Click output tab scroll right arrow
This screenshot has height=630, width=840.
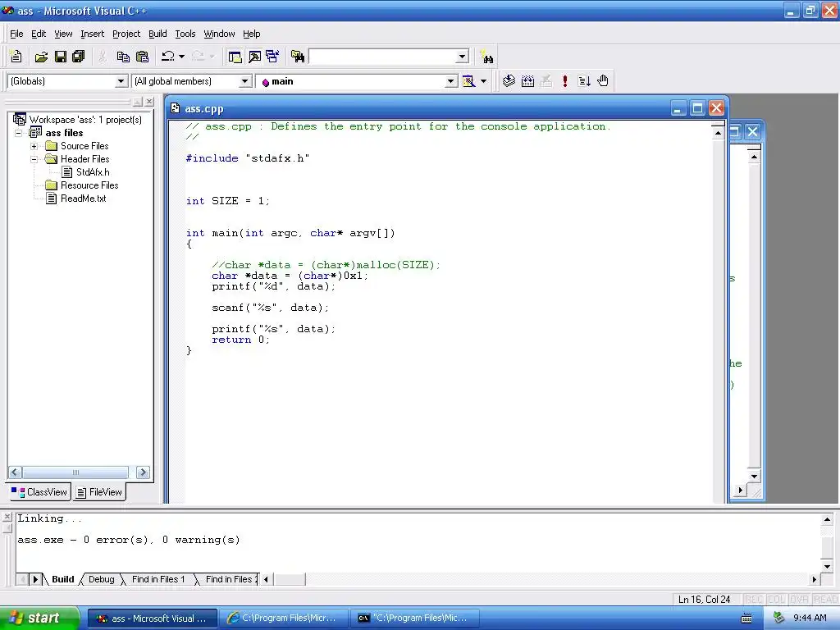click(35, 579)
